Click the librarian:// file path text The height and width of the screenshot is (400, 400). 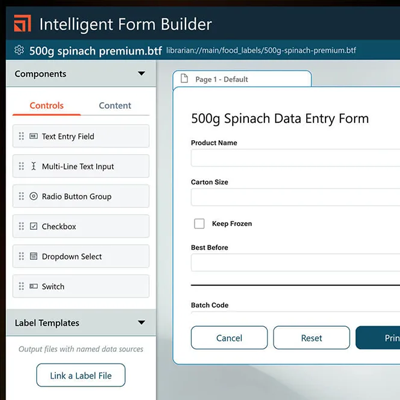(261, 50)
